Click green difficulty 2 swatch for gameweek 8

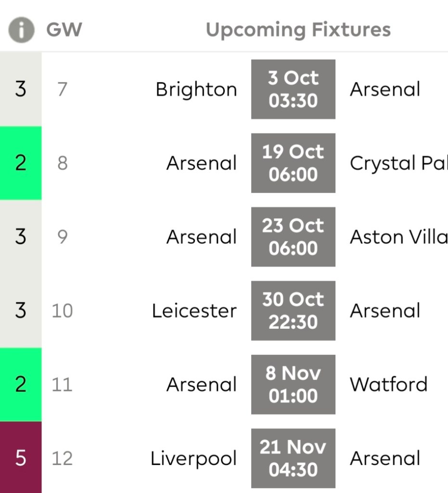[21, 163]
